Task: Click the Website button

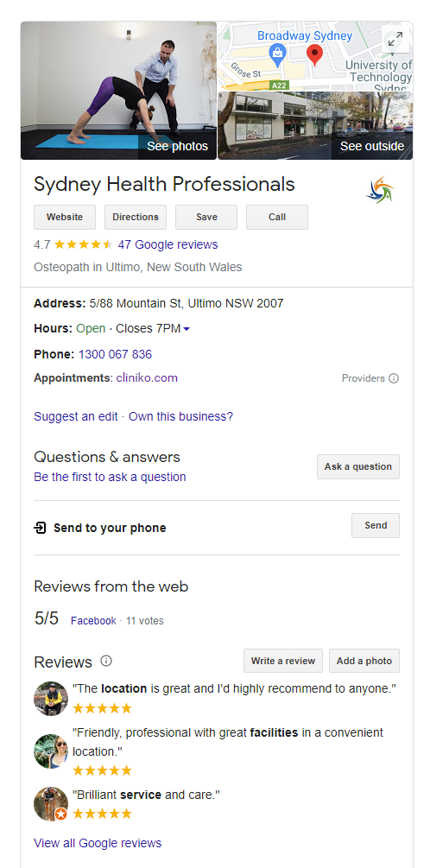Action: [65, 217]
